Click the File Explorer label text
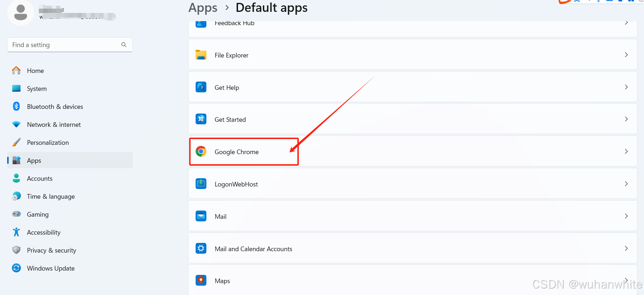Image resolution: width=644 pixels, height=295 pixels. pos(232,55)
